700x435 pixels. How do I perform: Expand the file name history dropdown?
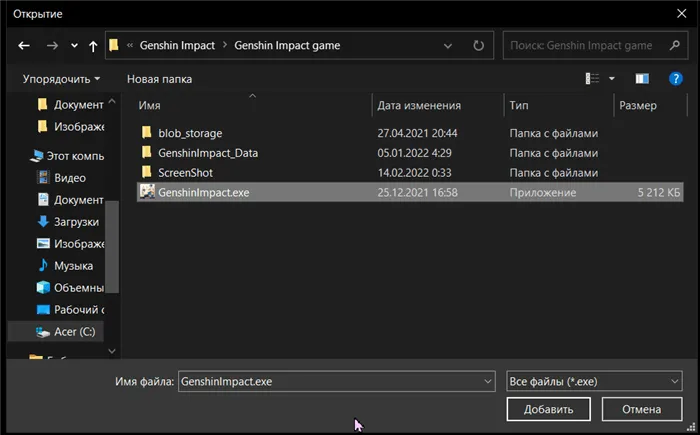tap(487, 381)
